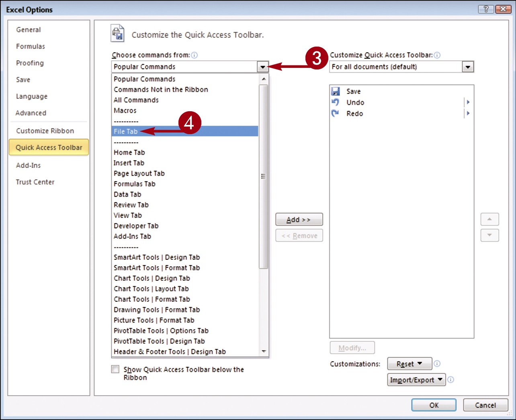Open the Reset dropdown button

point(410,364)
